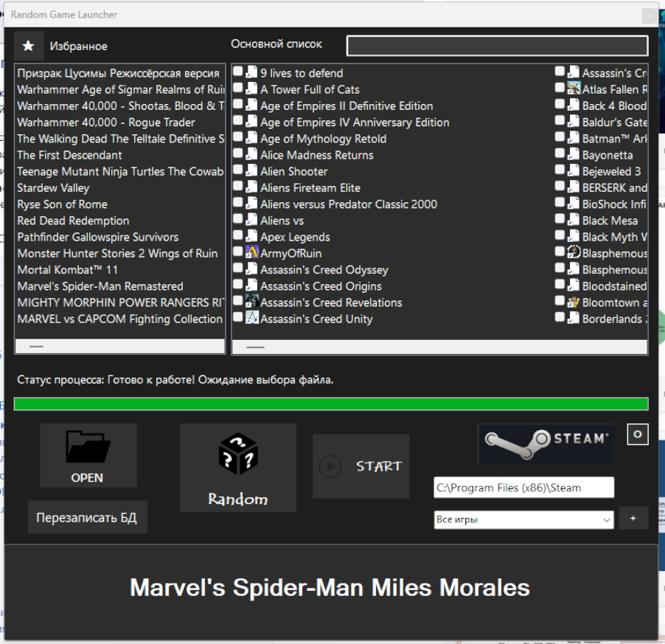
Task: Click the favorites list horizontal scrollbar
Action: pyautogui.click(x=120, y=346)
